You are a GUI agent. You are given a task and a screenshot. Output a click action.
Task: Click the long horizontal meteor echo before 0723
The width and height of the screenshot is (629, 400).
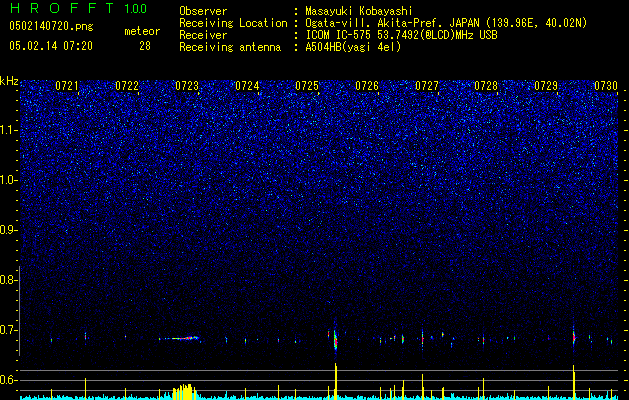coord(179,338)
